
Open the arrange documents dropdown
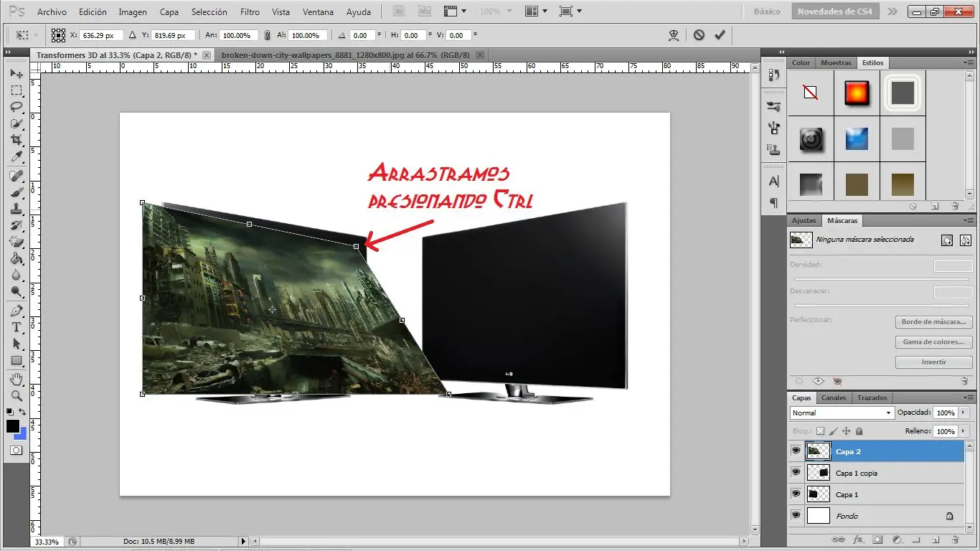point(535,11)
